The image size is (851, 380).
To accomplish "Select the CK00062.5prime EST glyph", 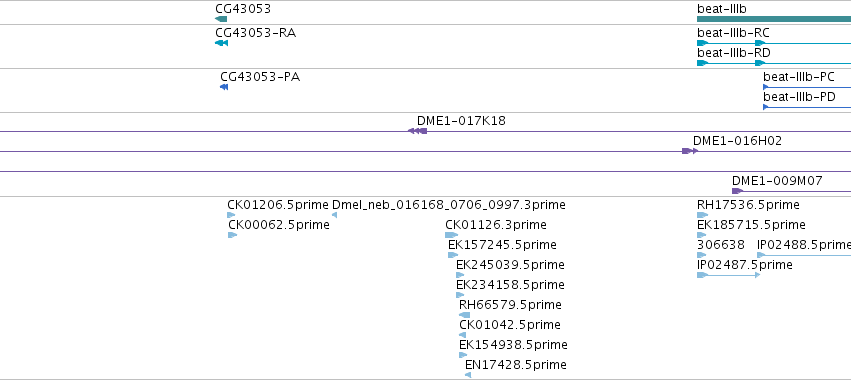I will (233, 235).
